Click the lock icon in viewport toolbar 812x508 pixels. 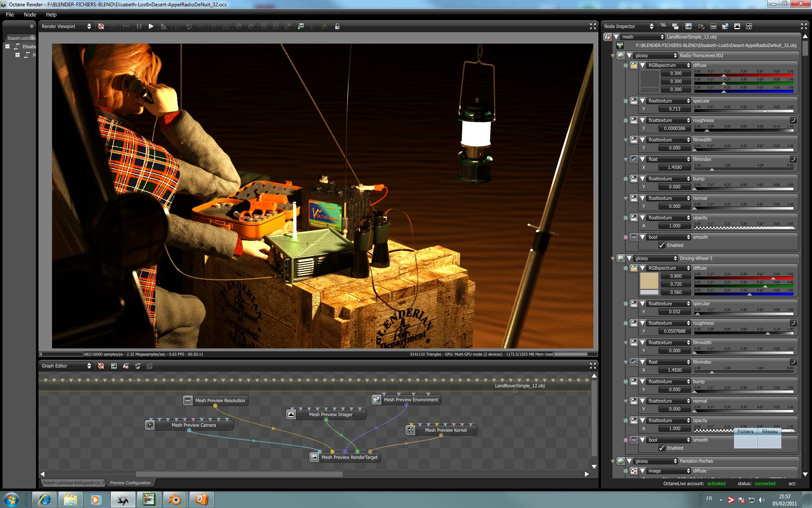tap(337, 26)
